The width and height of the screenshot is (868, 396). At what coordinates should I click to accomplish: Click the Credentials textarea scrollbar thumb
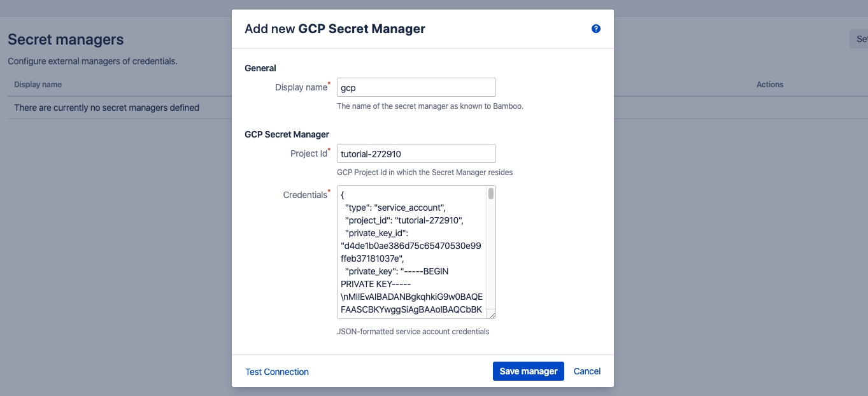tap(491, 194)
